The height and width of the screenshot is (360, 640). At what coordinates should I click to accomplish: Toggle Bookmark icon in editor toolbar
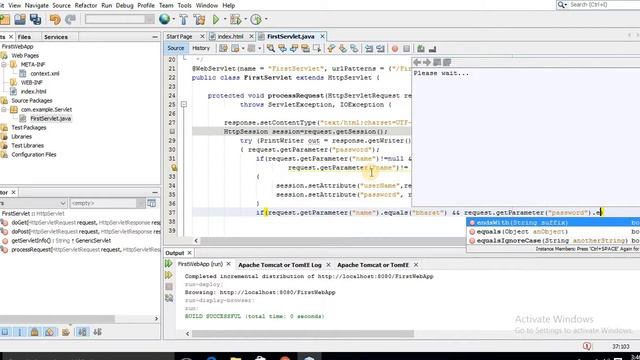[x=354, y=49]
